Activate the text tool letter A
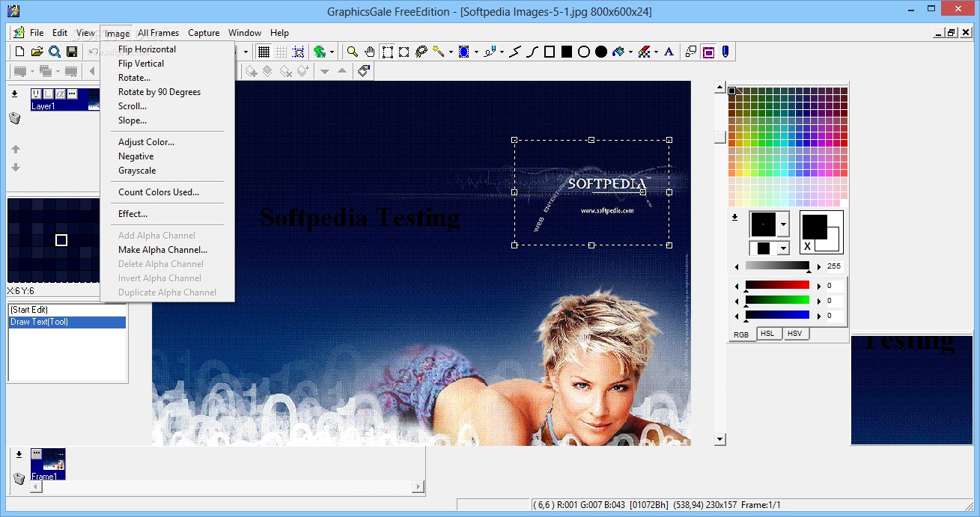 tap(669, 52)
